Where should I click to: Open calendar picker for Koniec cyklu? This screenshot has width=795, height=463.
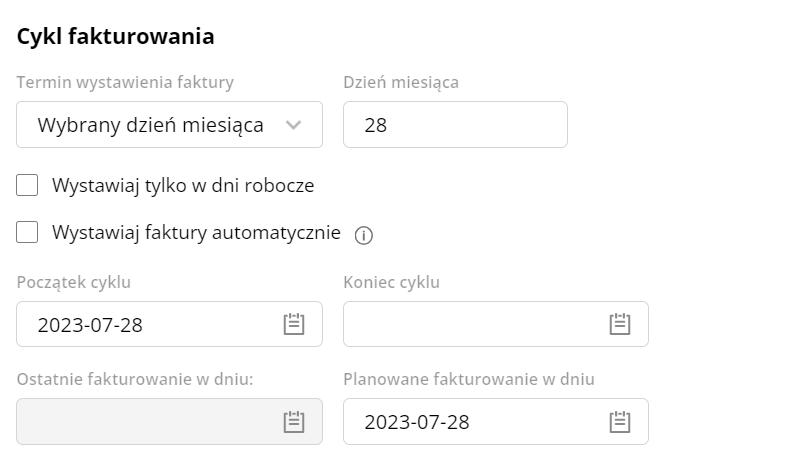(620, 324)
